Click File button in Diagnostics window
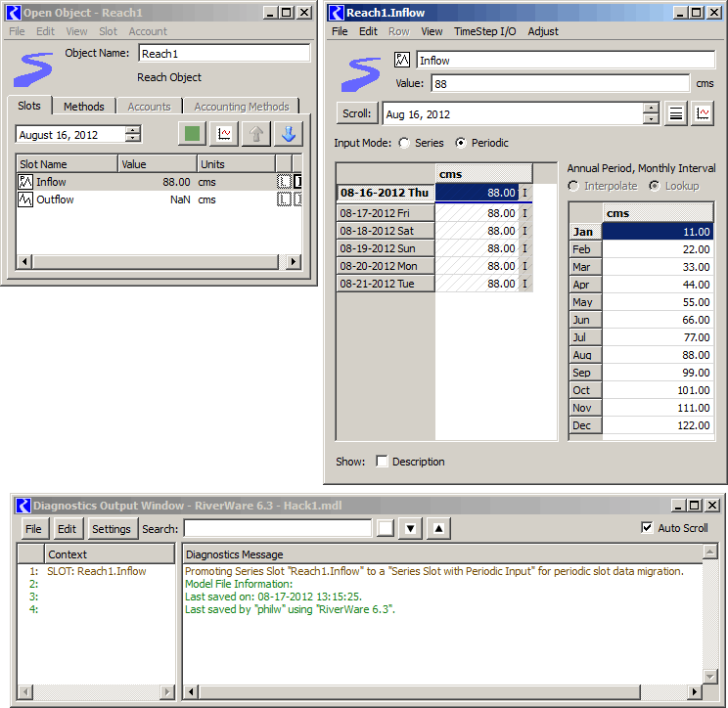This screenshot has height=708, width=728. click(x=33, y=528)
